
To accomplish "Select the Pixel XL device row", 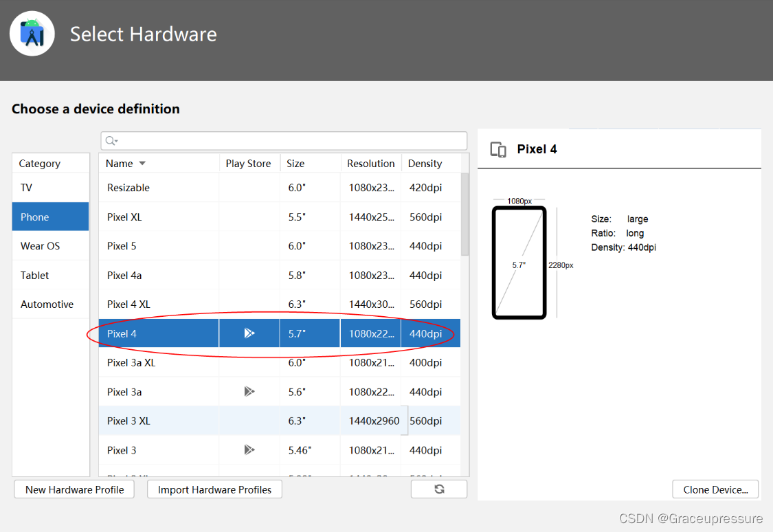I will pyautogui.click(x=280, y=217).
